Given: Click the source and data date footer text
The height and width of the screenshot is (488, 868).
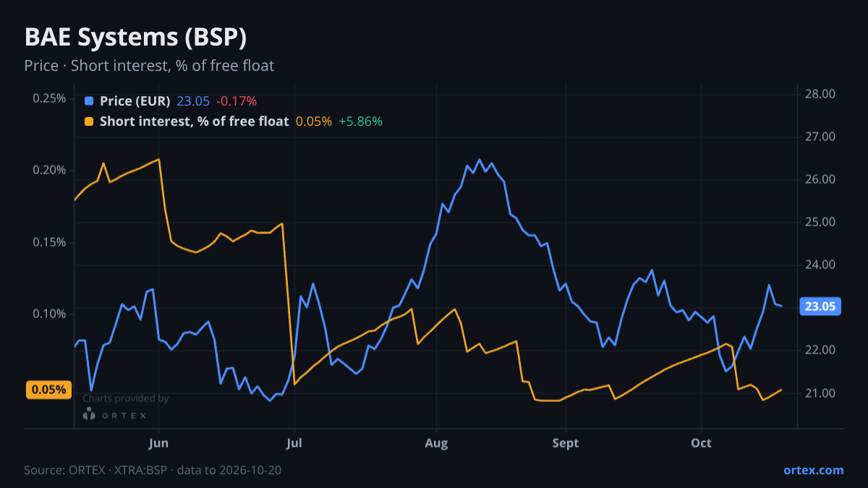Looking at the screenshot, I should 153,470.
